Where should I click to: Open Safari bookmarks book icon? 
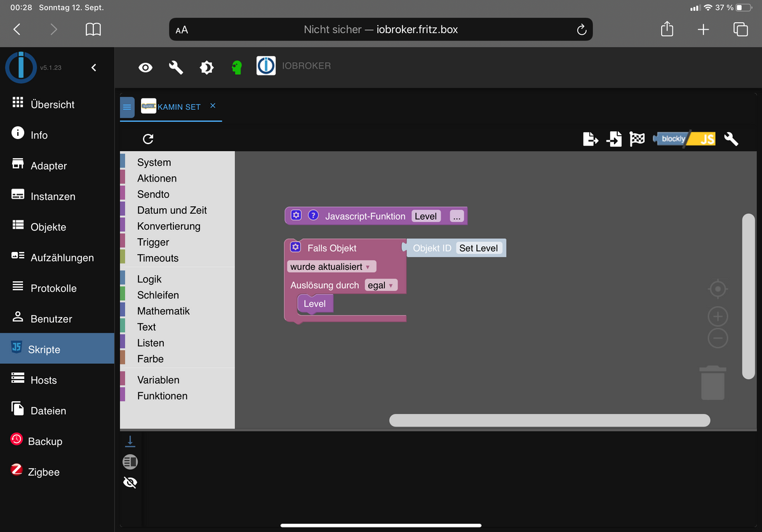tap(93, 29)
